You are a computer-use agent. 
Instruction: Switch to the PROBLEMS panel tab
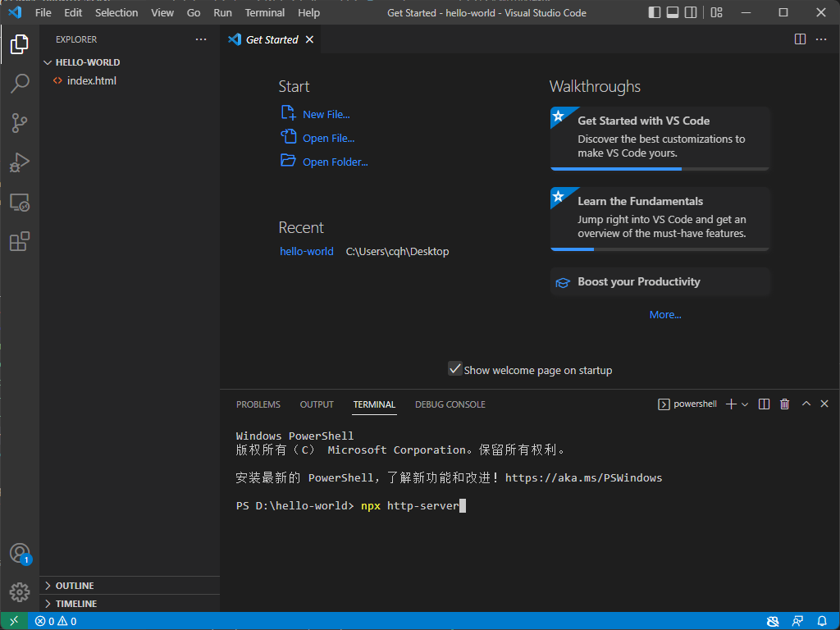point(258,404)
